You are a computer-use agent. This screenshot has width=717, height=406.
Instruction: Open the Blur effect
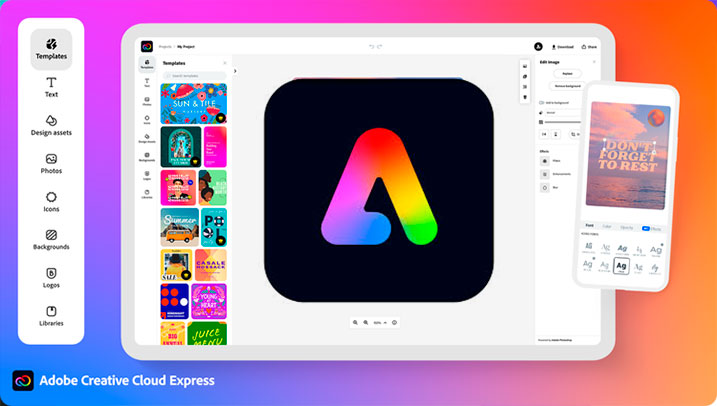(x=548, y=187)
